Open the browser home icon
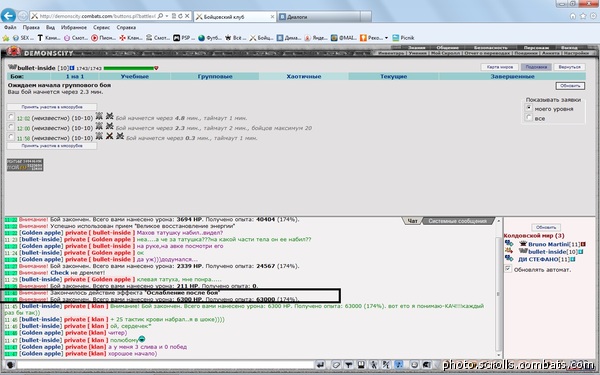The width and height of the screenshot is (600, 375). 573,16
